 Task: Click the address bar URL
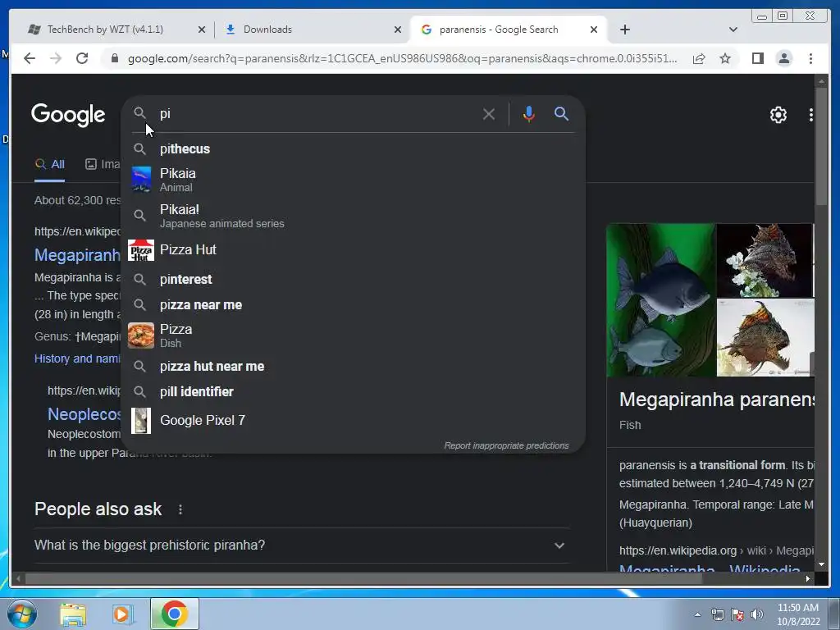(x=402, y=58)
